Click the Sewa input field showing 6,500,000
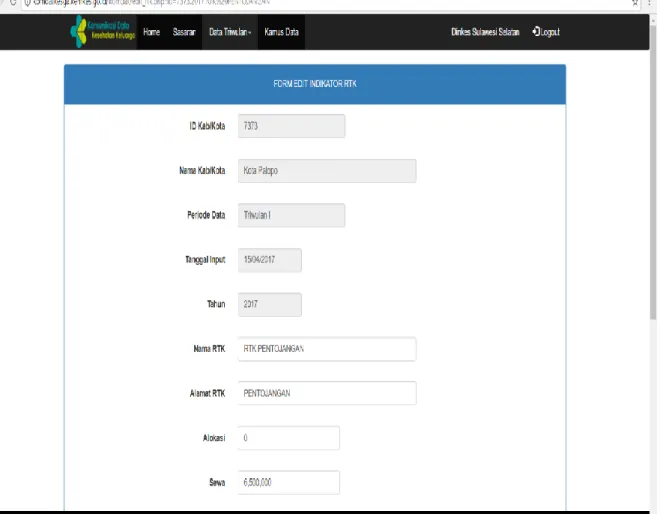This screenshot has height=514, width=660. click(x=289, y=482)
